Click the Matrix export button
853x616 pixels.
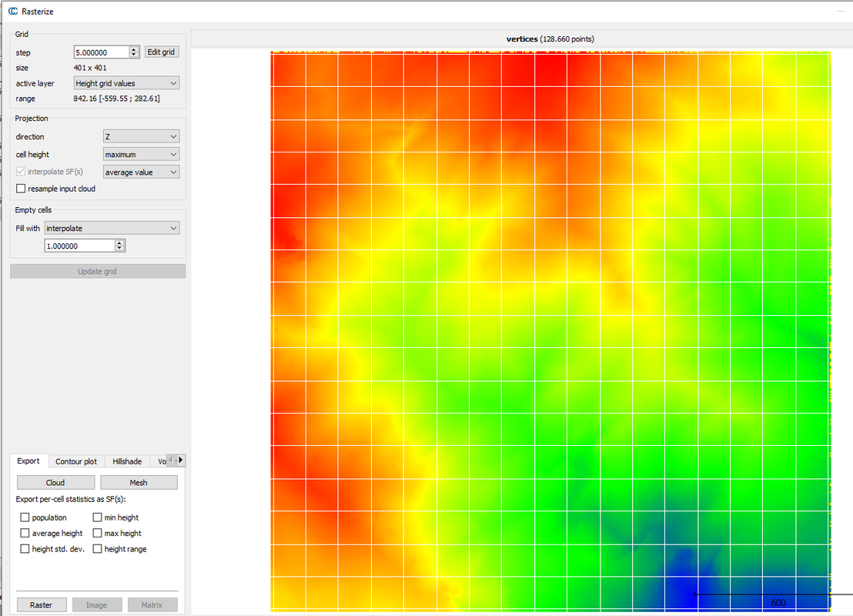click(152, 605)
